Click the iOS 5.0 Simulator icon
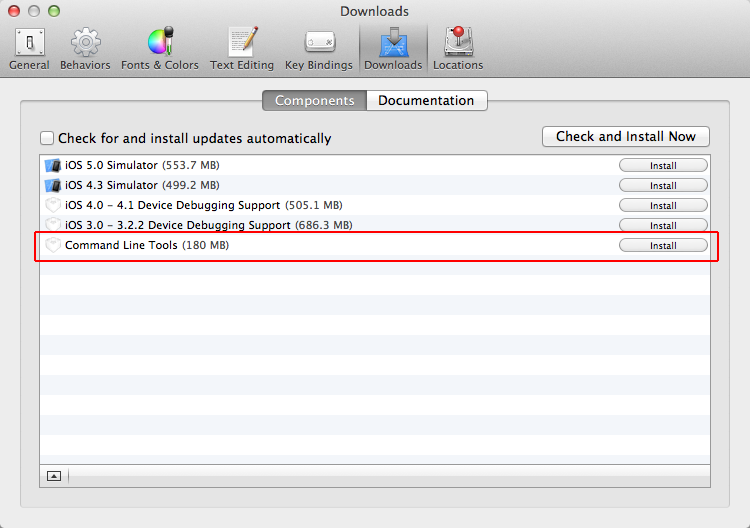The image size is (750, 528). 53,165
